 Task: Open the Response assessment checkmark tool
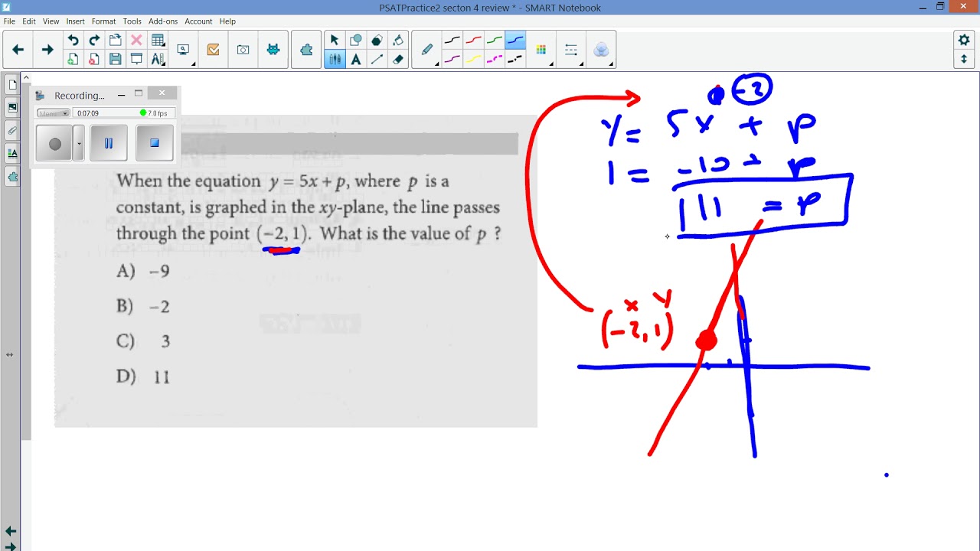[x=213, y=50]
